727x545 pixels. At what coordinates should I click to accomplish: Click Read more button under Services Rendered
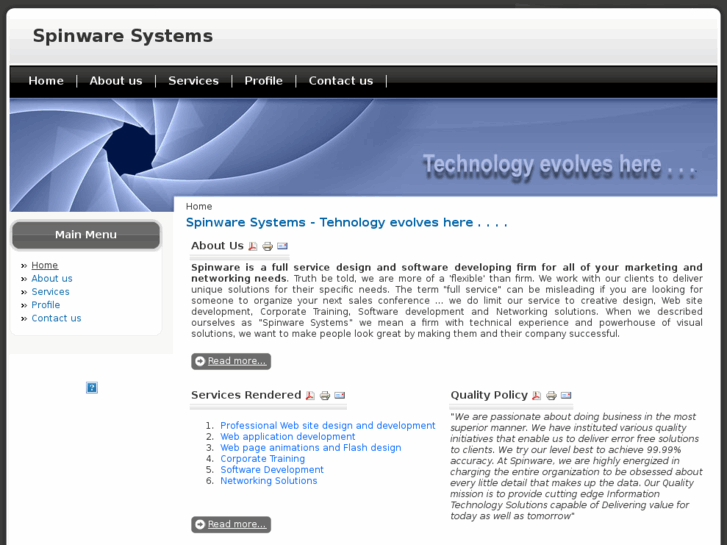(231, 525)
